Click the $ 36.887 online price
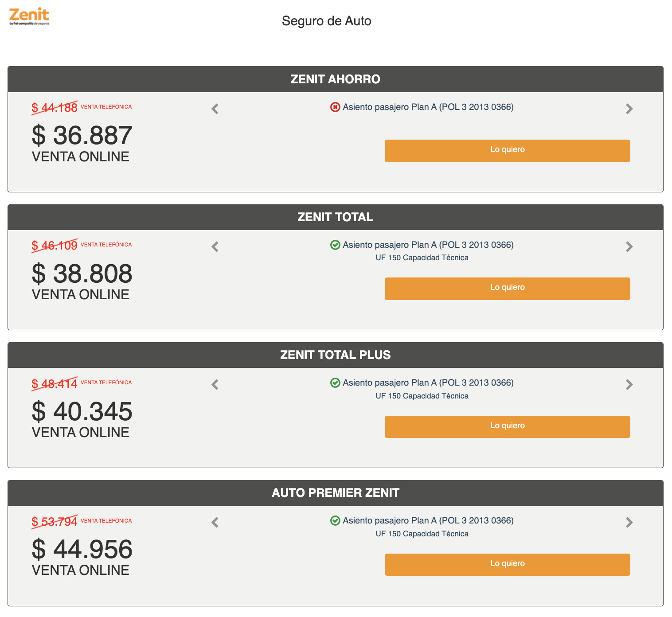Viewport: 672px width, 617px height. pyautogui.click(x=82, y=136)
